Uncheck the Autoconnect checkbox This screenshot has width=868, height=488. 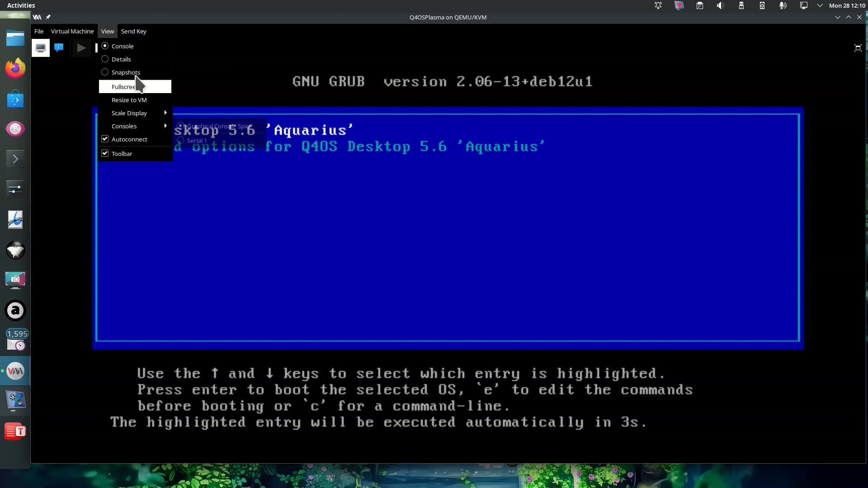pos(105,139)
